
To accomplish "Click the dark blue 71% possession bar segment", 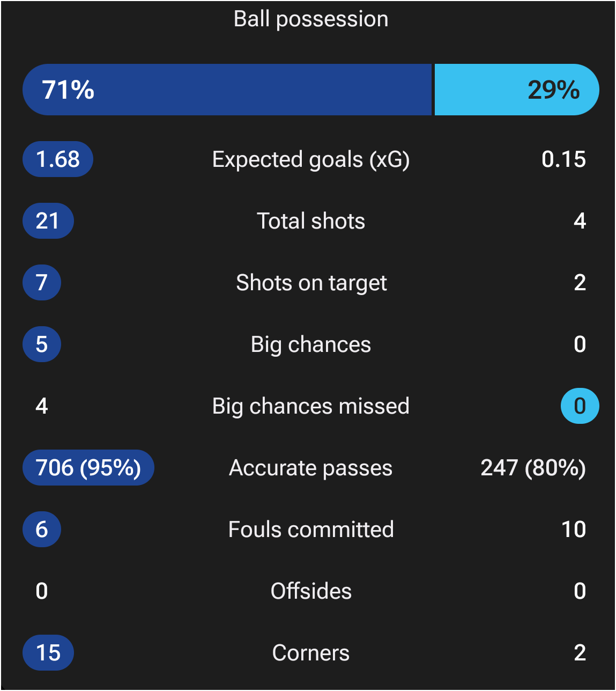I will 227,90.
